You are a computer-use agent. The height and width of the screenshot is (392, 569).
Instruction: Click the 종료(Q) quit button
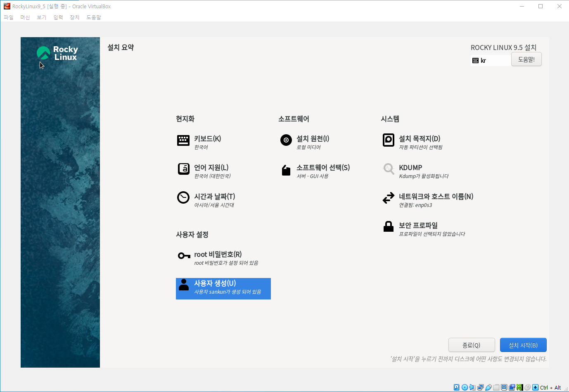pyautogui.click(x=472, y=345)
